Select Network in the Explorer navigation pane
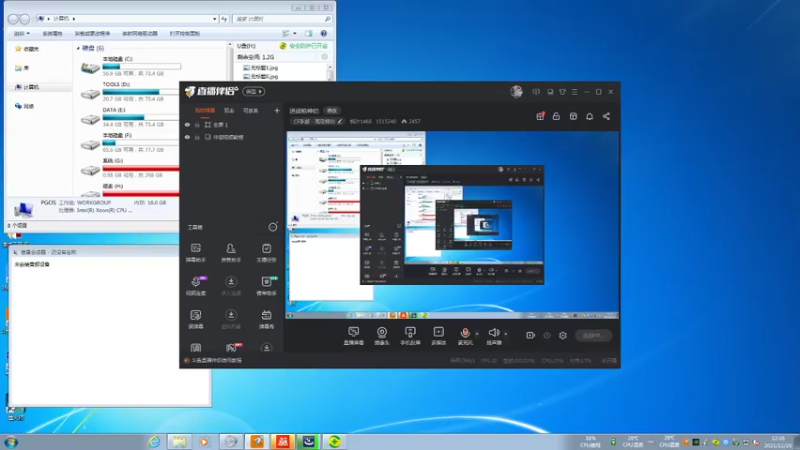Screen dimensions: 800x450 pyautogui.click(x=24, y=106)
